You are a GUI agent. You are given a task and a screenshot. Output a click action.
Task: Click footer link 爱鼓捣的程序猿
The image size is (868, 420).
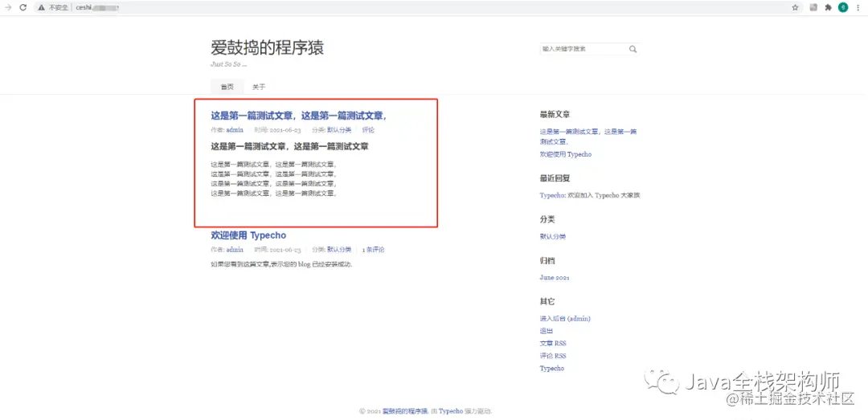pyautogui.click(x=405, y=412)
